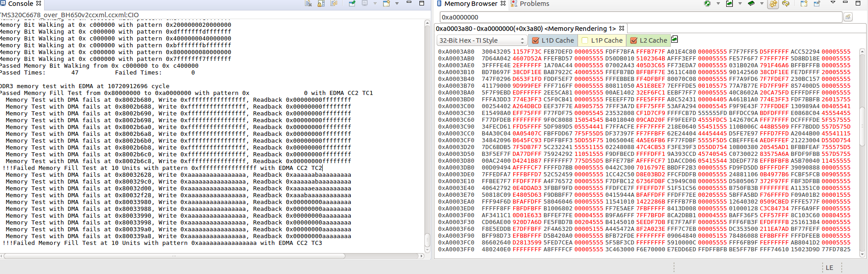868x274 pixels.
Task: Click 'Failed Memory Fill Test' line ending TC2
Action: click(x=162, y=168)
